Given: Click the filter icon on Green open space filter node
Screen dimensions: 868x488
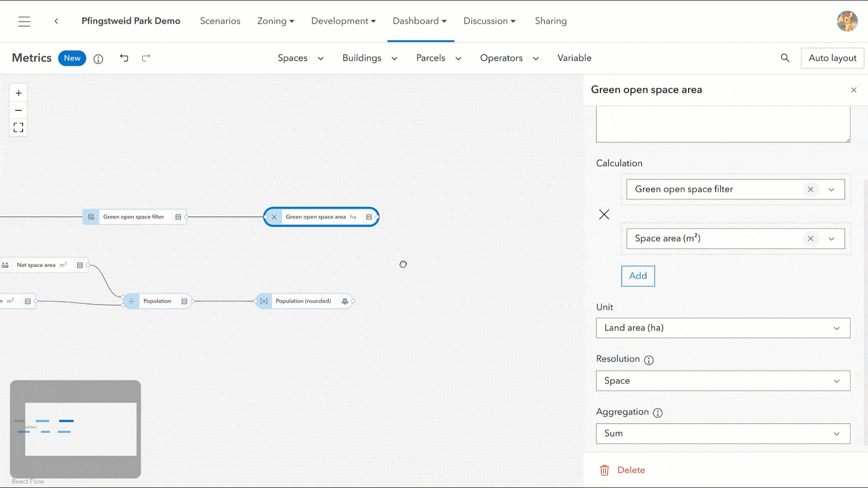Looking at the screenshot, I should pyautogui.click(x=91, y=216).
